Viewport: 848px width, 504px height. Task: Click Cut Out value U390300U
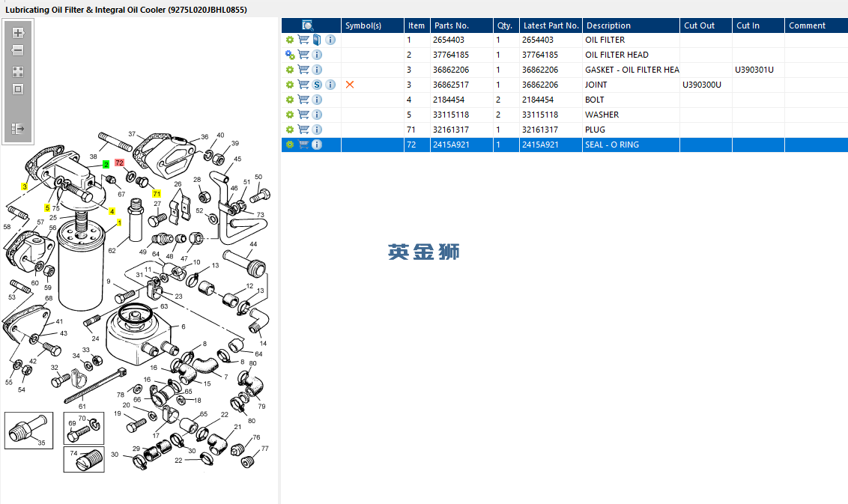click(701, 85)
